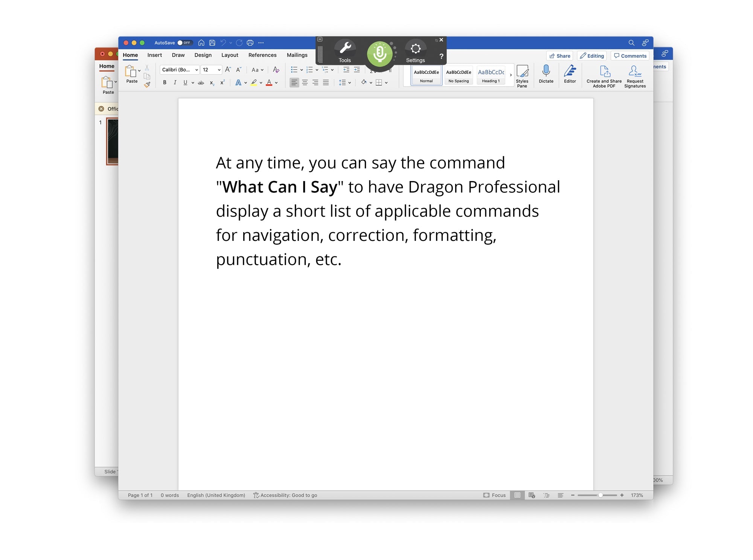The width and height of the screenshot is (753, 560).
Task: Click the Dragon microphone button
Action: [x=380, y=54]
